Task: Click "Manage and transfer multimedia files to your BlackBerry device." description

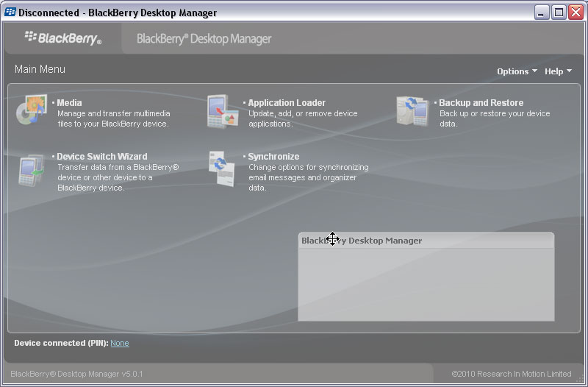Action: tap(114, 118)
